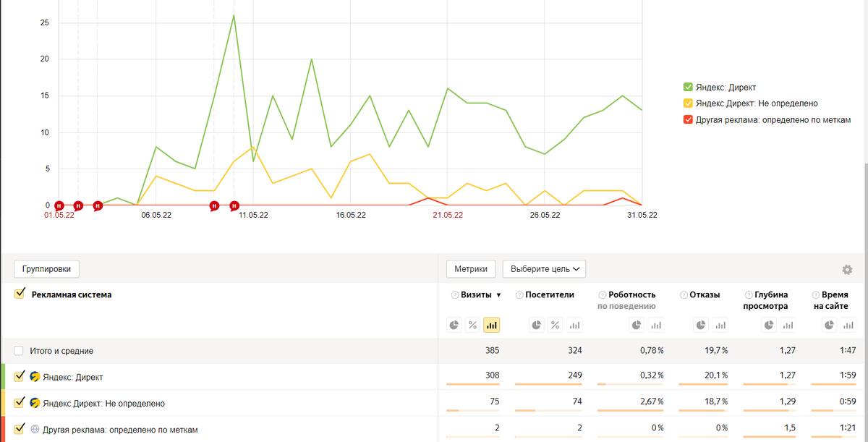This screenshot has height=442, width=868.
Task: Open Выберите цель dropdown
Action: click(x=544, y=269)
